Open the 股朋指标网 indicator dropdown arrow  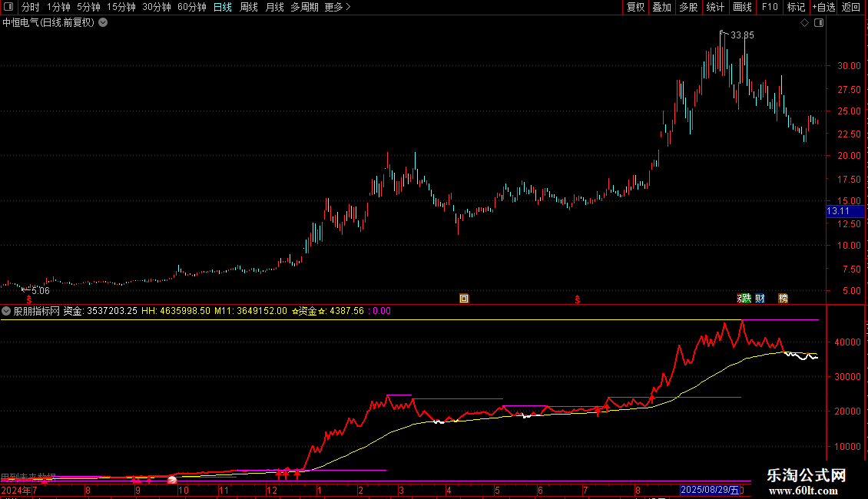click(x=6, y=311)
